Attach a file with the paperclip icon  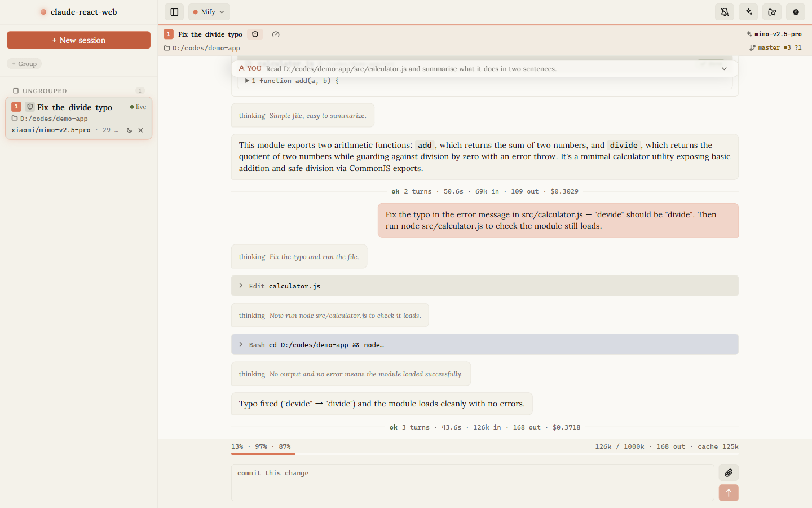pos(729,473)
